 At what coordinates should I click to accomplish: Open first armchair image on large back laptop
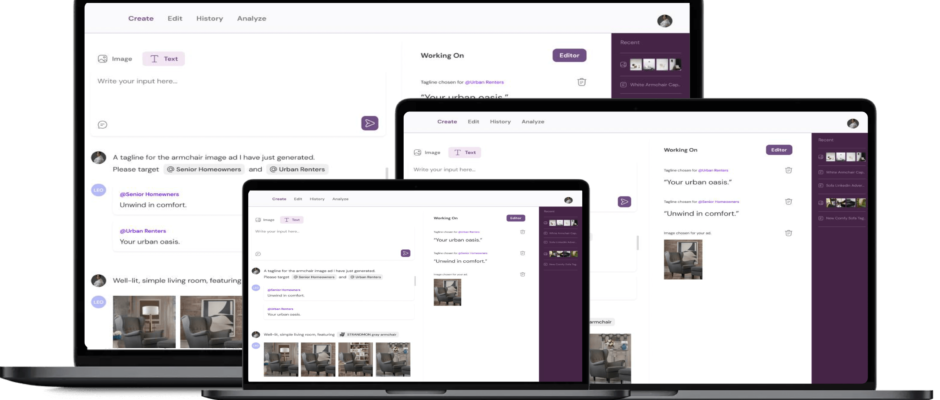(x=144, y=321)
